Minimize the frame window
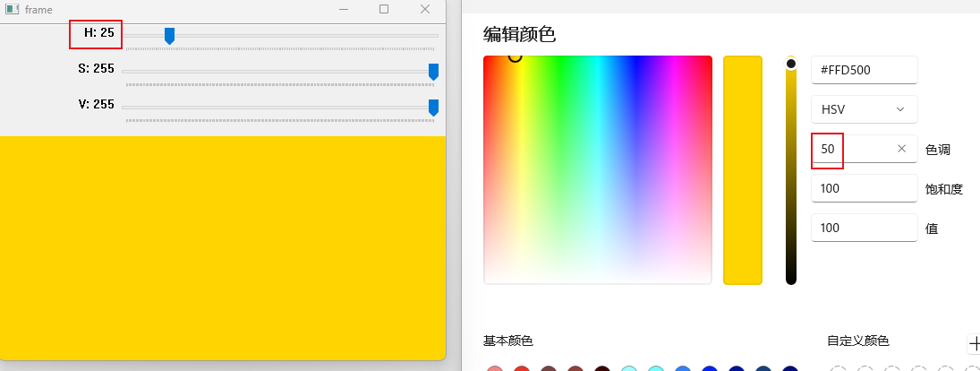Viewport: 980px width, 371px height. 343,9
